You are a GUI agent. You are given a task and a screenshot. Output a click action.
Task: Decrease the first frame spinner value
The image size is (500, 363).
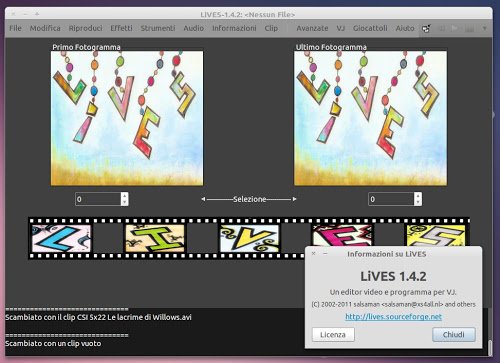(x=124, y=202)
